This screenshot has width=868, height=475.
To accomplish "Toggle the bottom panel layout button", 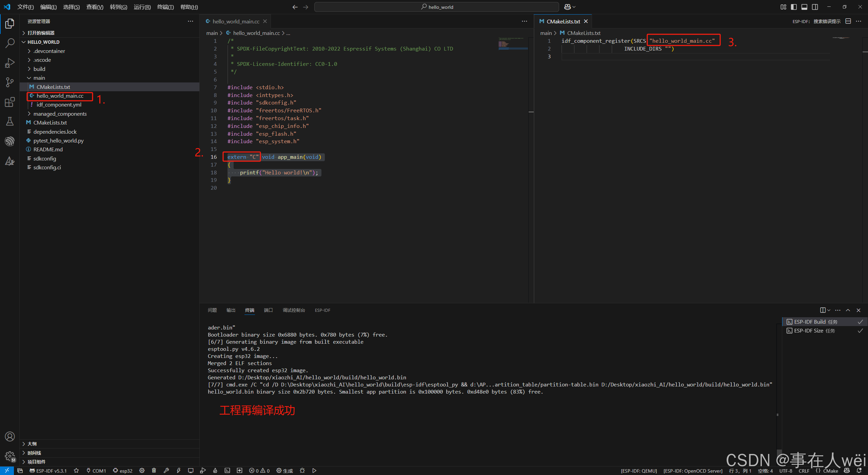I will pyautogui.click(x=804, y=7).
